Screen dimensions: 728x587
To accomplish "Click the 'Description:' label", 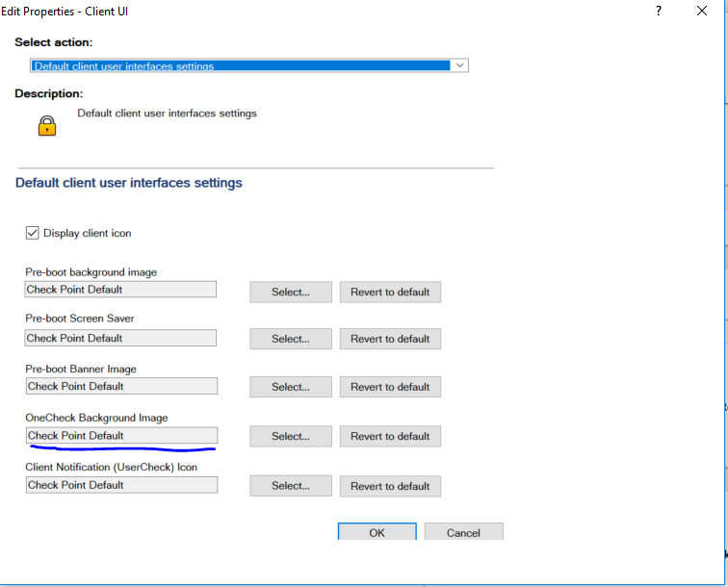I will pos(49,93).
